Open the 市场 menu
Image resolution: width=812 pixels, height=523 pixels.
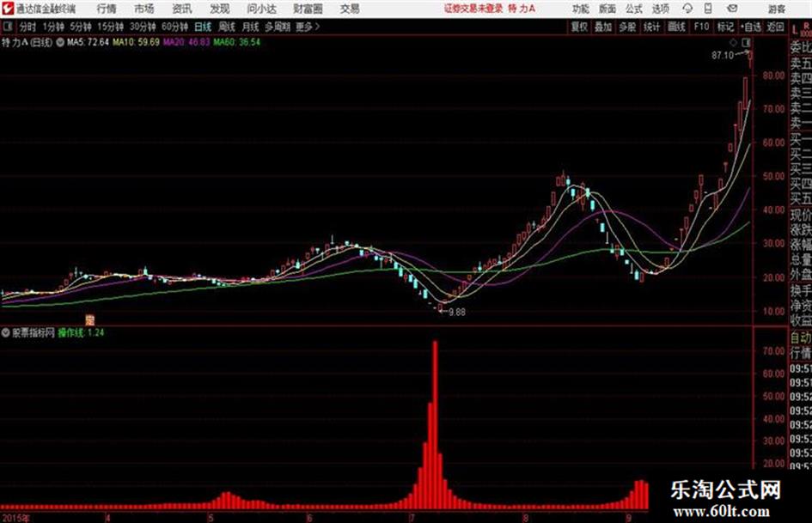(144, 9)
